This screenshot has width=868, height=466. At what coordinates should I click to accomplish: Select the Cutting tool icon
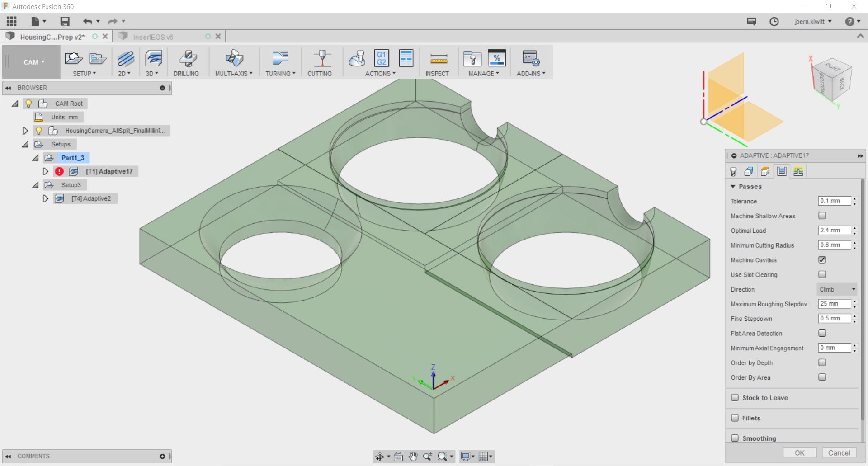322,58
